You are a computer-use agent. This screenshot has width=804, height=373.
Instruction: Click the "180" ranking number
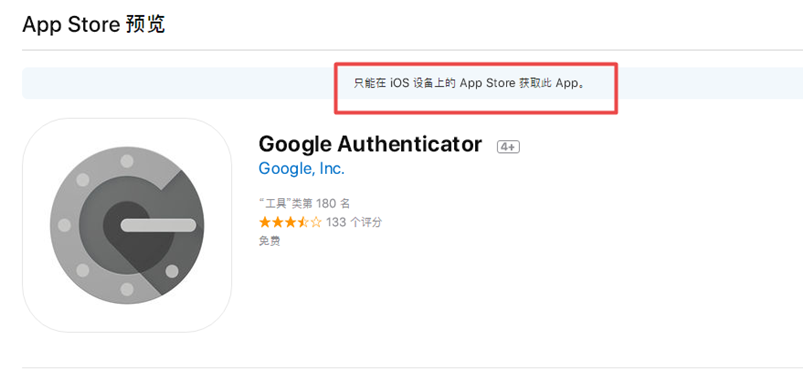tap(326, 204)
